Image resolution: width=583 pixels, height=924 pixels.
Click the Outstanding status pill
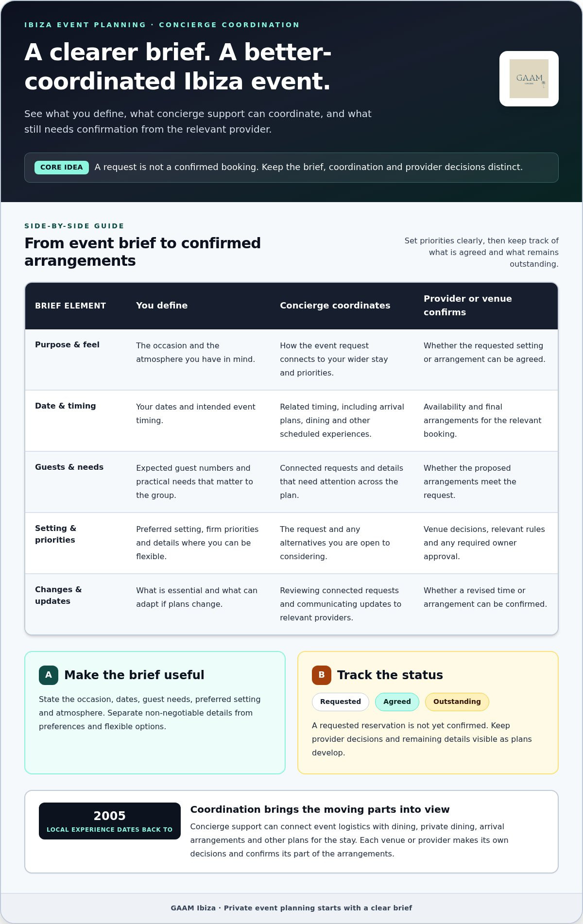pyautogui.click(x=457, y=702)
